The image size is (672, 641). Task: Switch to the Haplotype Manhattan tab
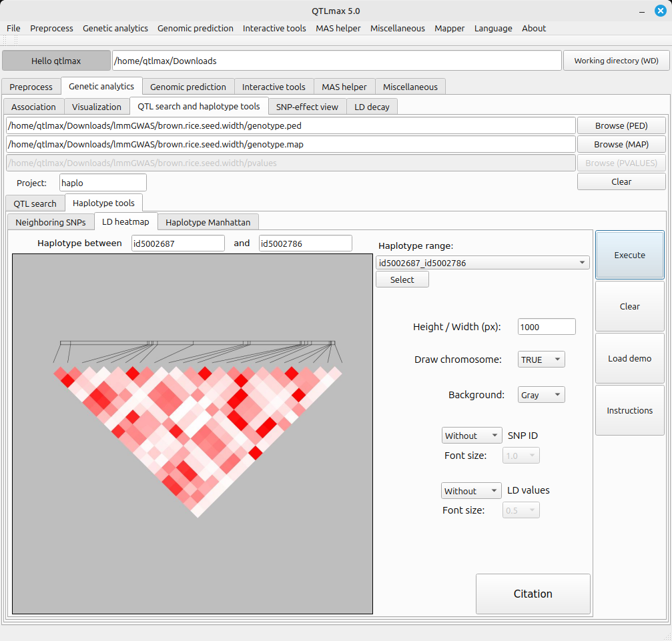click(208, 222)
